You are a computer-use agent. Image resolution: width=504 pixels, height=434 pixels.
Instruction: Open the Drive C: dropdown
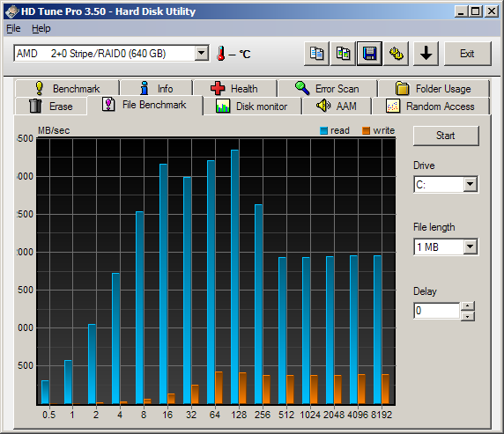point(470,184)
